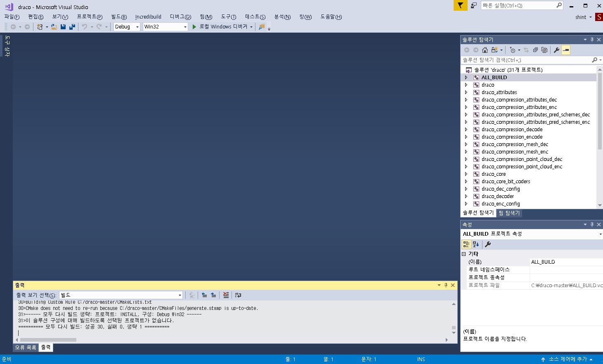Open the 빌드(B) menu

119,17
